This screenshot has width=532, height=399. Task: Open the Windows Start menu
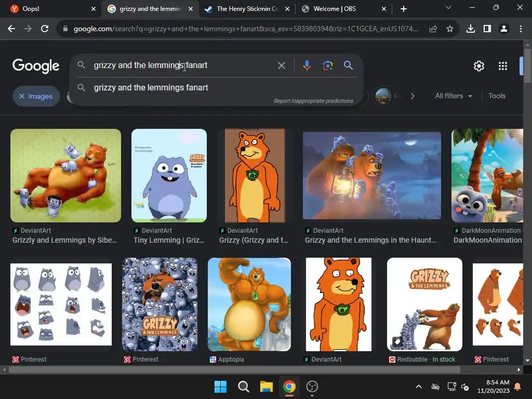(x=220, y=387)
